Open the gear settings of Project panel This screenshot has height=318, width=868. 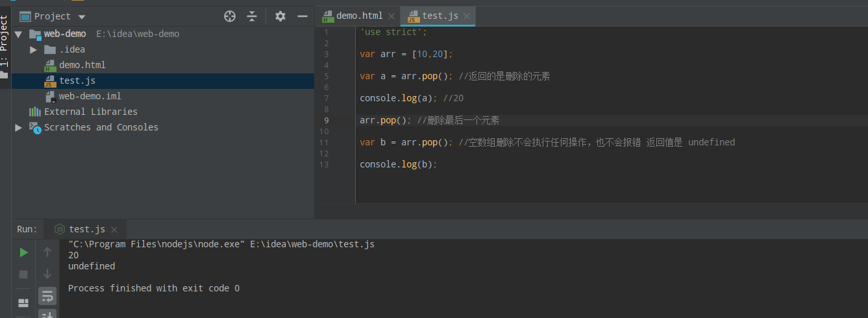point(280,16)
